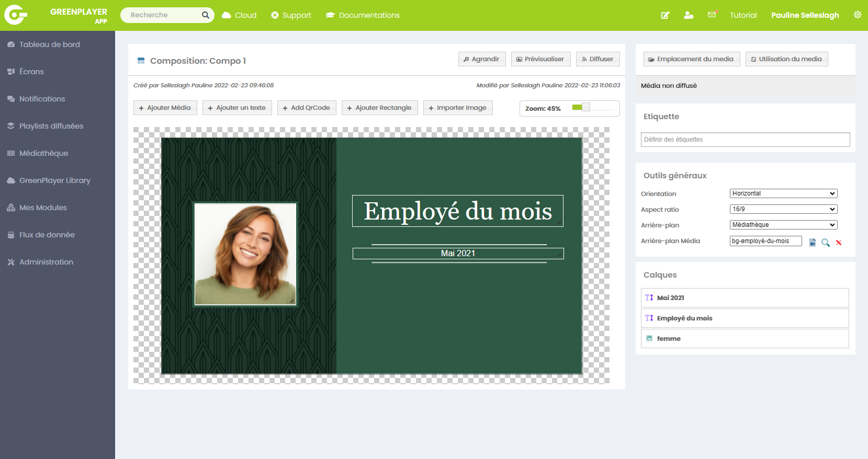Click the magnifier icon to browse background media
This screenshot has width=868, height=459.
pyautogui.click(x=826, y=243)
